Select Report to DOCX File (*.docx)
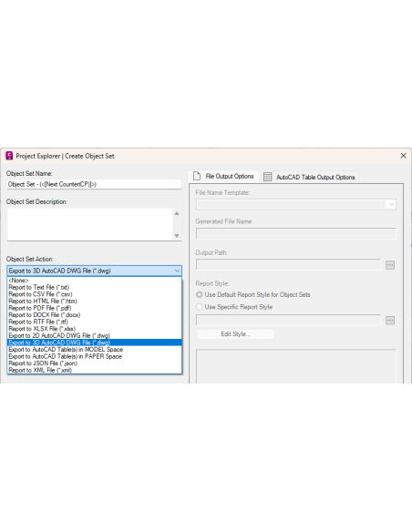 95,315
